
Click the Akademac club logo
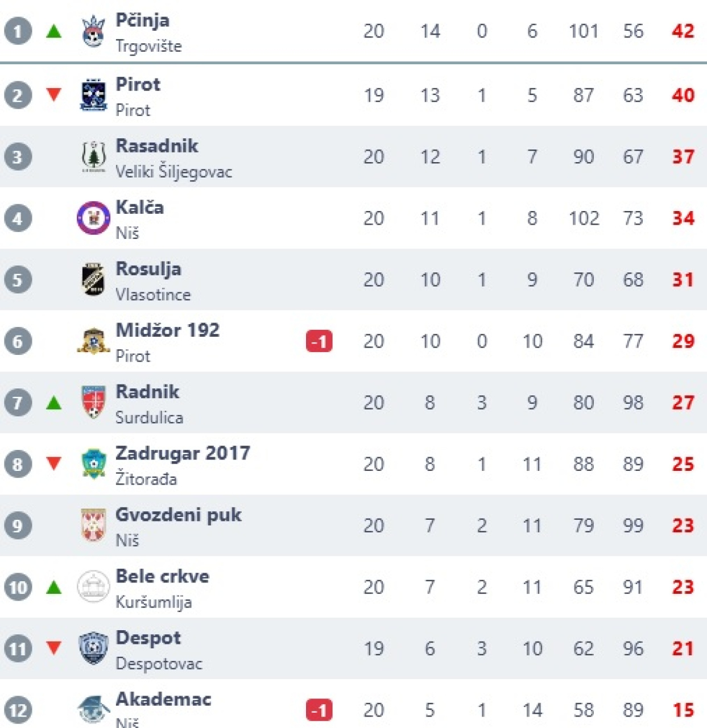point(93,709)
